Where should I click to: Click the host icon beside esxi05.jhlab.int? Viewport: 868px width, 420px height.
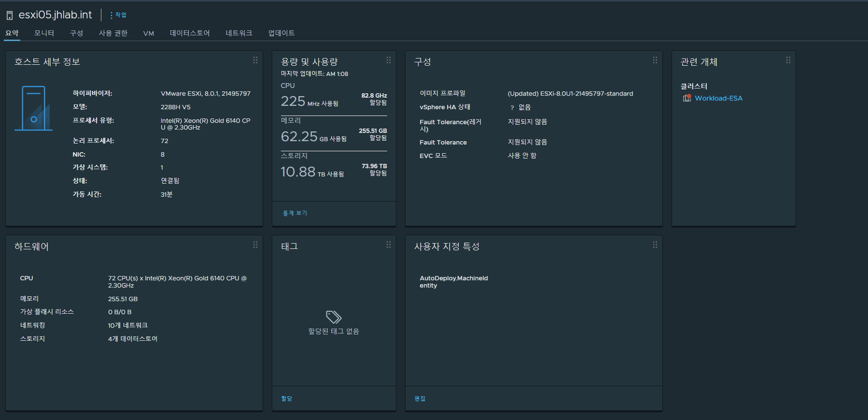9,15
